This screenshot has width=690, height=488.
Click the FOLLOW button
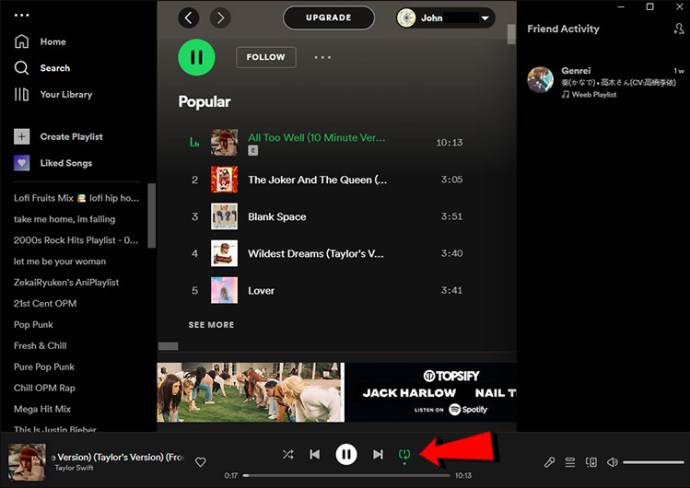pyautogui.click(x=266, y=57)
